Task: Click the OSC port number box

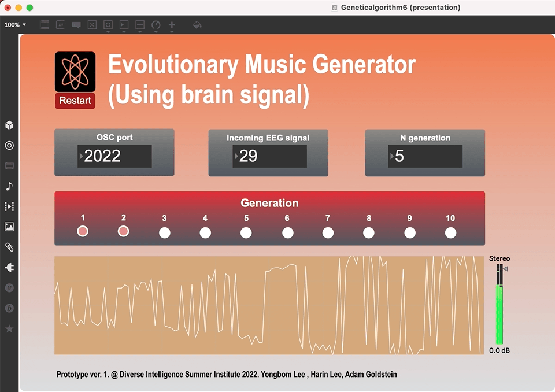Action: (x=115, y=156)
